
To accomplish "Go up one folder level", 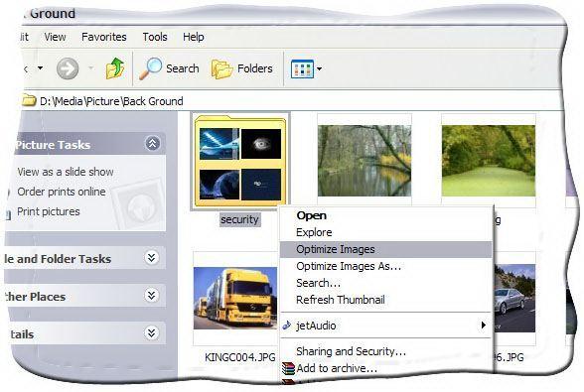I will pos(115,68).
